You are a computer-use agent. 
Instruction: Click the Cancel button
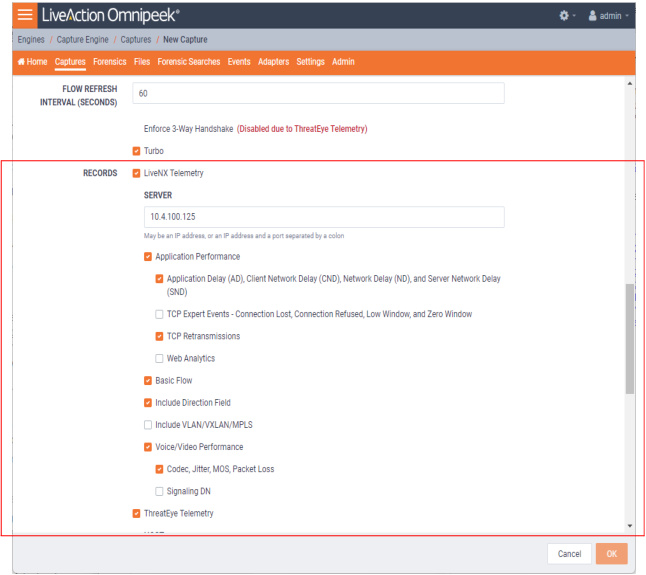(569, 554)
